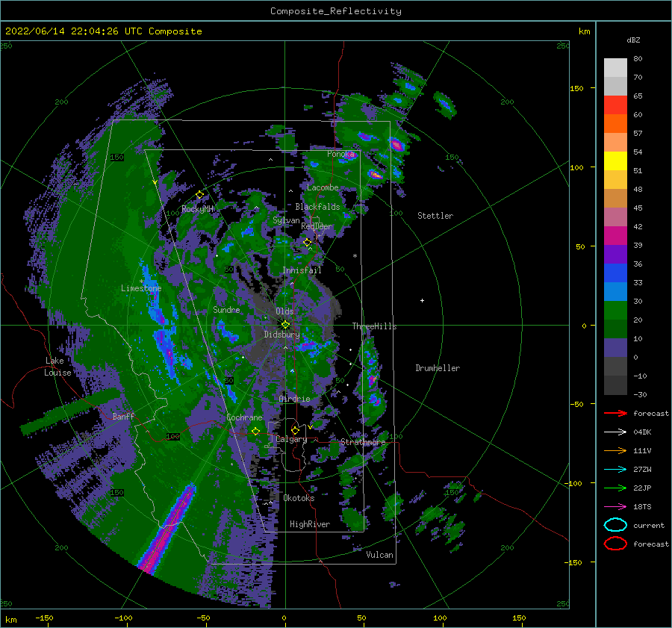Click the Okotoks label

pyautogui.click(x=299, y=498)
